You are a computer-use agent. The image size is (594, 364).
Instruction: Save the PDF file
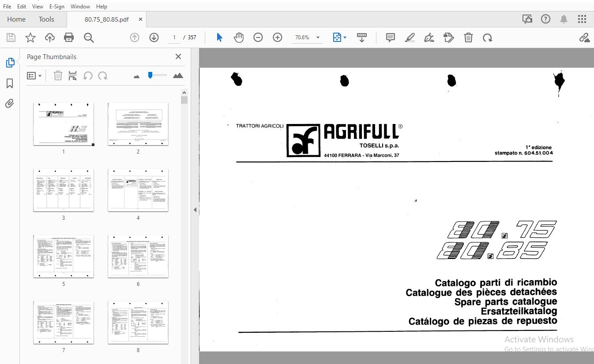point(11,38)
